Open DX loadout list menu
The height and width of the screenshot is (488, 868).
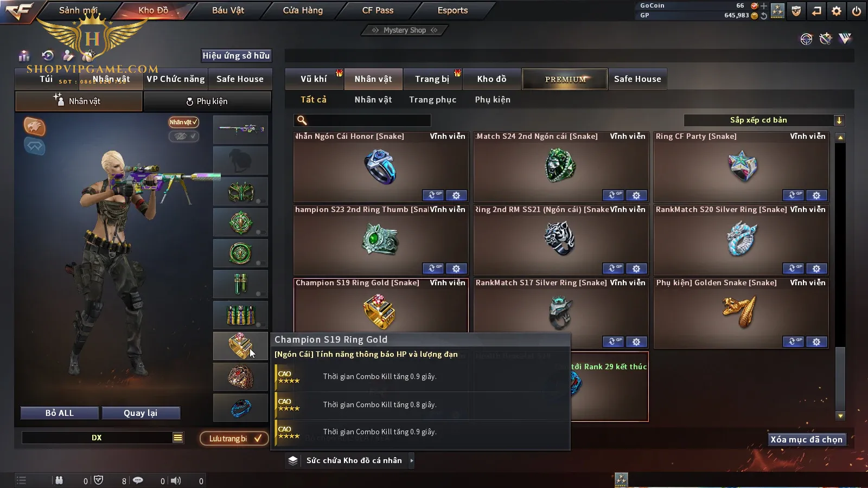click(x=178, y=438)
